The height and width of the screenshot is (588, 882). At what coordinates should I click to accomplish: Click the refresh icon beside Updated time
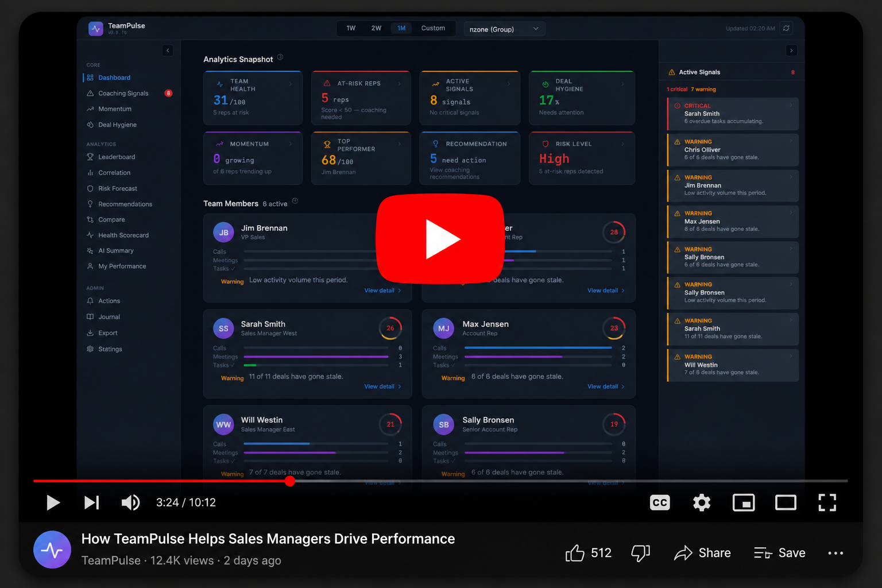[x=786, y=28]
